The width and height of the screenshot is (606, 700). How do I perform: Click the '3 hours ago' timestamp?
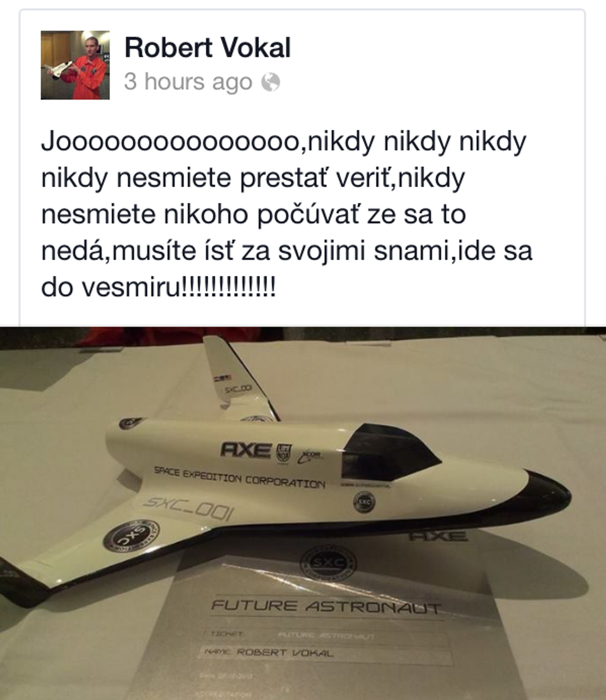click(x=188, y=82)
